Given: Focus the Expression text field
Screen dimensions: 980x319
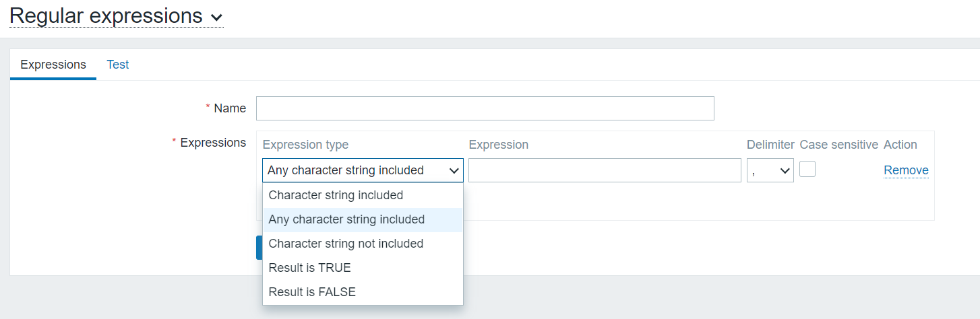Looking at the screenshot, I should 605,170.
